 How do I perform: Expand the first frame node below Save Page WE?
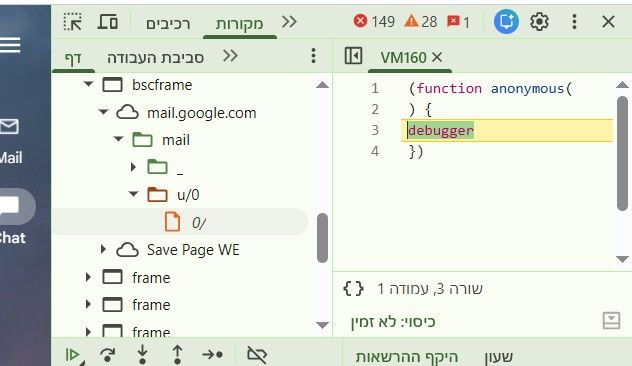[88, 277]
